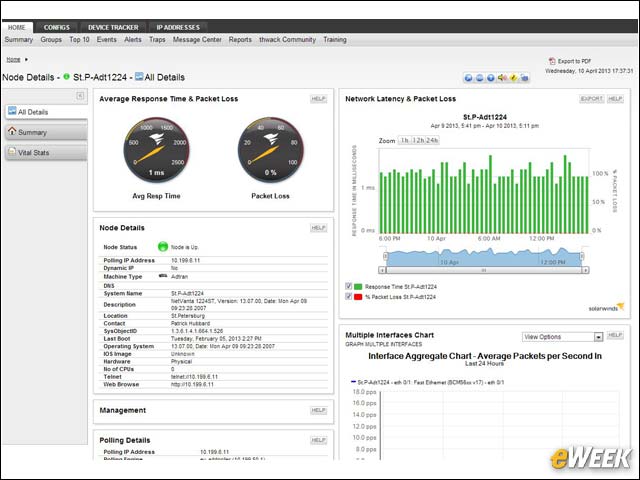Click the Packet Loss gauge
Screen dimensions: 640x480
pos(271,150)
